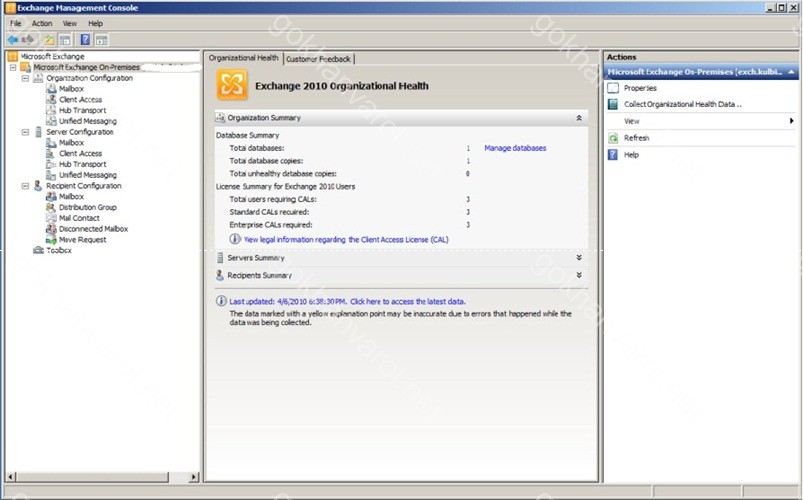Select Unified Messaging under Server Configuration

point(88,175)
